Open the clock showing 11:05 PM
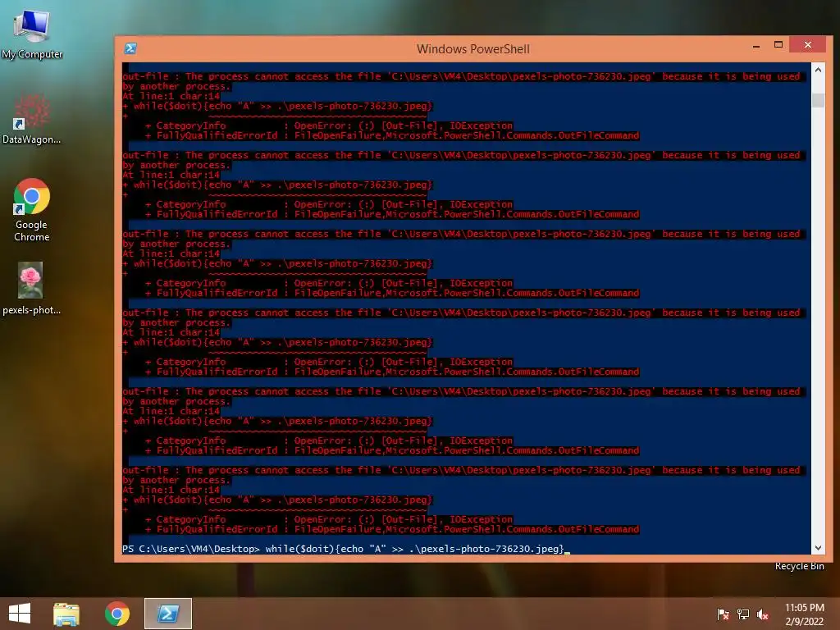The width and height of the screenshot is (840, 630). pos(804,614)
